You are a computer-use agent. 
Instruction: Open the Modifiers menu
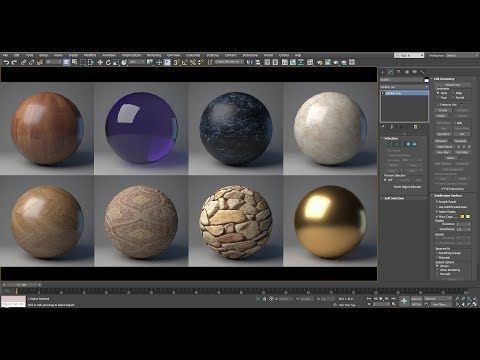pos(90,55)
